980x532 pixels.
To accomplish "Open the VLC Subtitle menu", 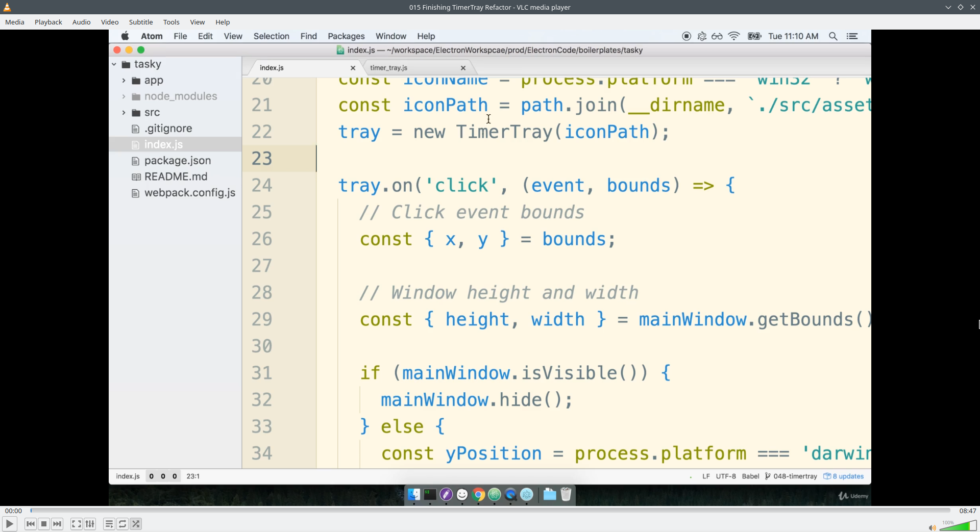I will (x=141, y=22).
